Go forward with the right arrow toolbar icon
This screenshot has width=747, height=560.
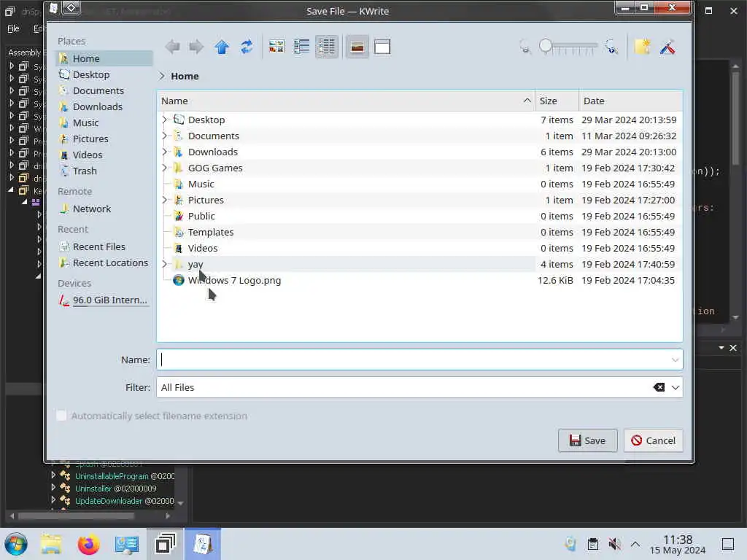coord(196,47)
